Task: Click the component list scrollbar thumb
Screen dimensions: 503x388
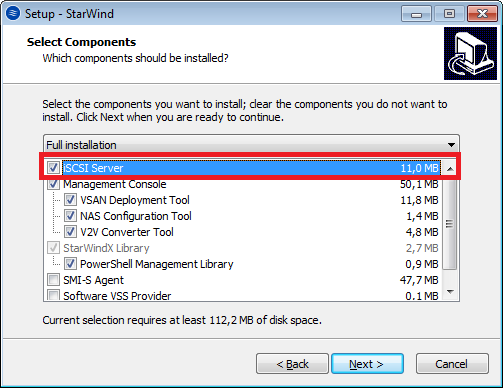Action: pyautogui.click(x=450, y=224)
